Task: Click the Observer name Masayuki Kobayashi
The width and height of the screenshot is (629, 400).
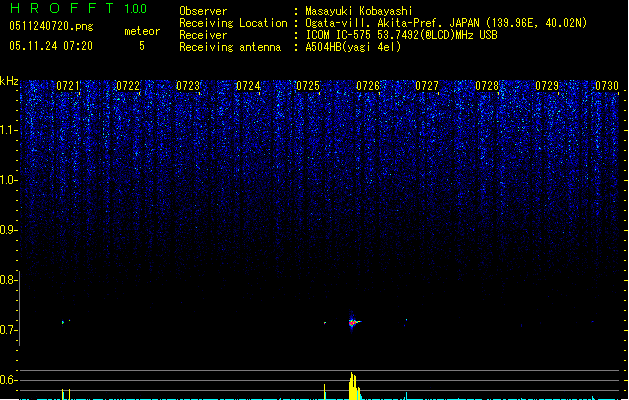Action: 359,11
